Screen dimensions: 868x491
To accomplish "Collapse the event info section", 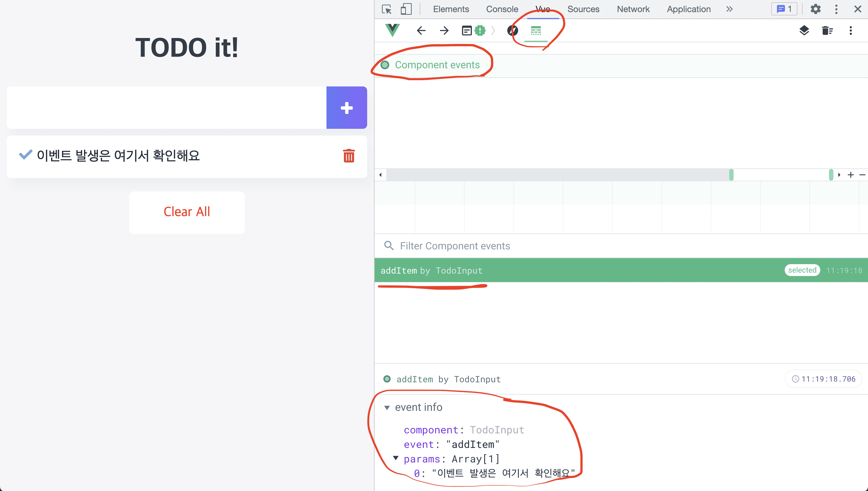I will coord(387,408).
